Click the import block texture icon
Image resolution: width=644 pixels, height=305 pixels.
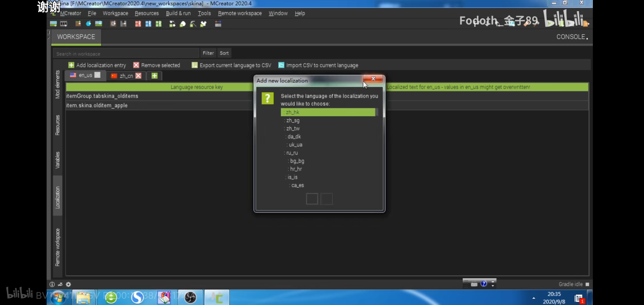pos(78,24)
